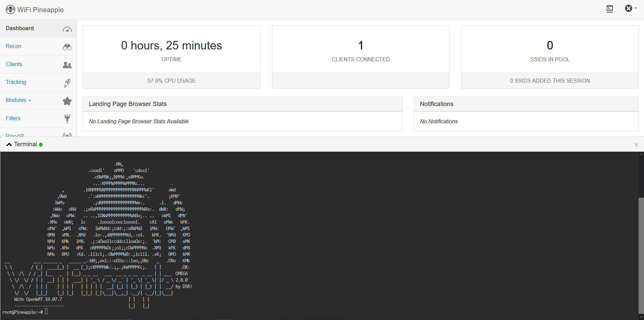Click the Dashboard gauge icon
Screen dimensions: 644x320
coord(67,29)
